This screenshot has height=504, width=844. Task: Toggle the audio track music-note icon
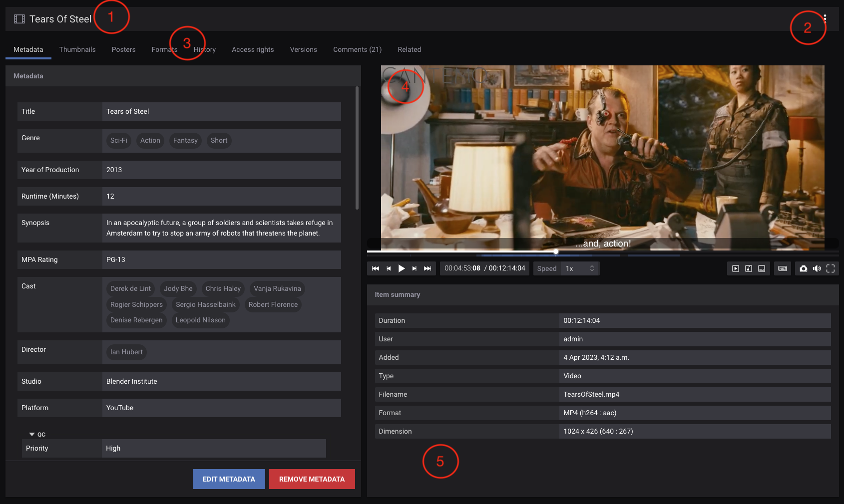coord(749,268)
